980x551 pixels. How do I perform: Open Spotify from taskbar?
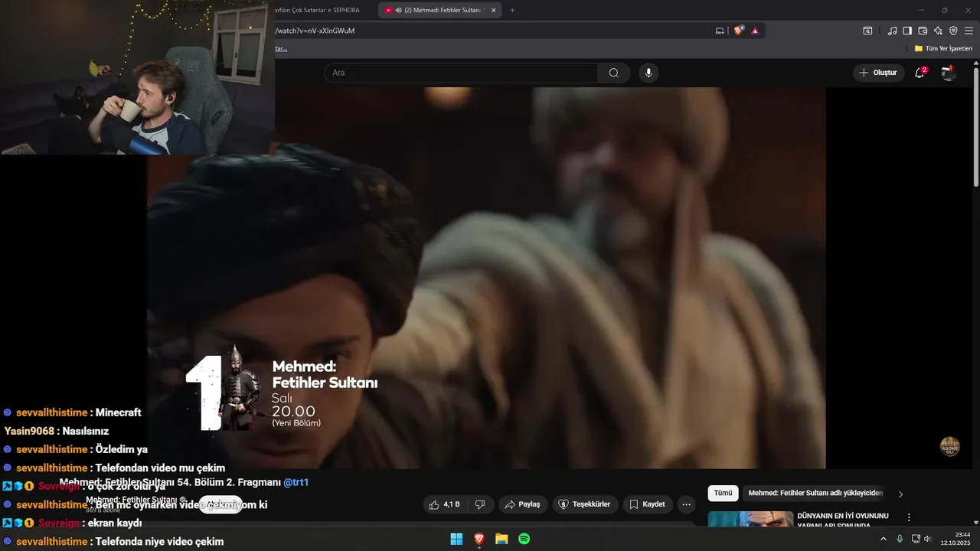coord(524,539)
